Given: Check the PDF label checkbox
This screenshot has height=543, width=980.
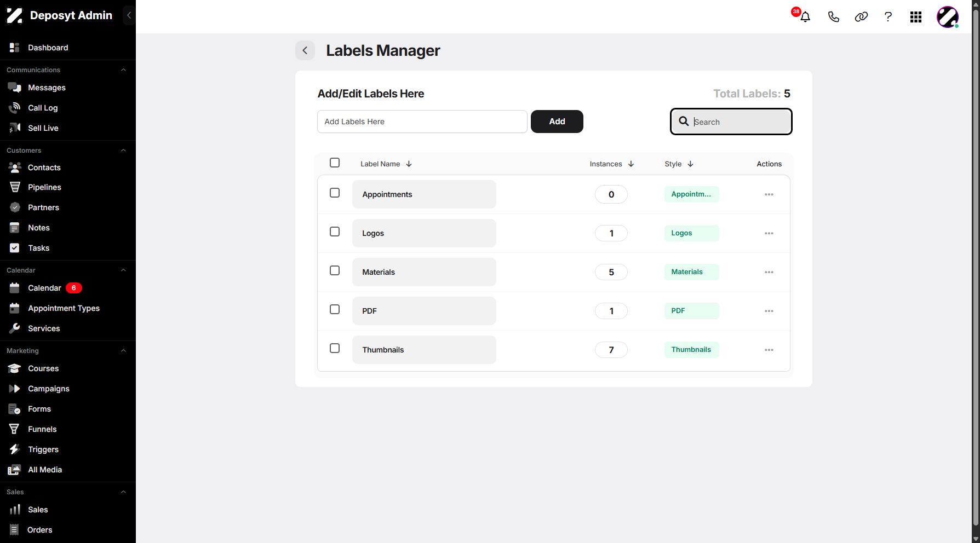Looking at the screenshot, I should (335, 309).
